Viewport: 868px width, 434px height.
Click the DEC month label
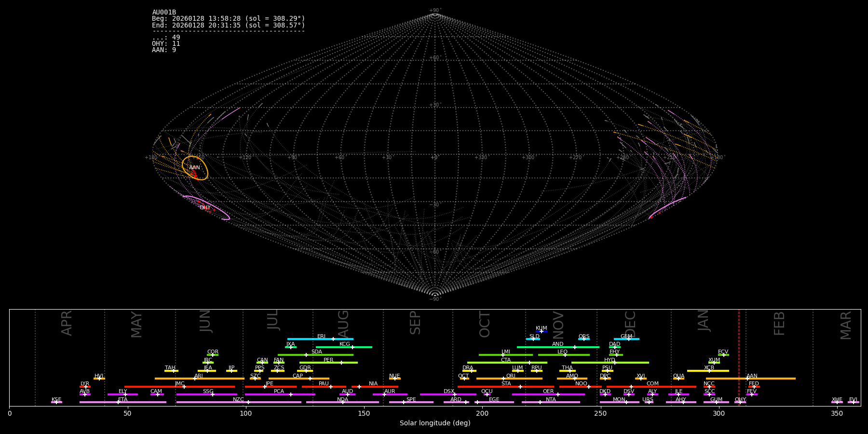coord(630,324)
